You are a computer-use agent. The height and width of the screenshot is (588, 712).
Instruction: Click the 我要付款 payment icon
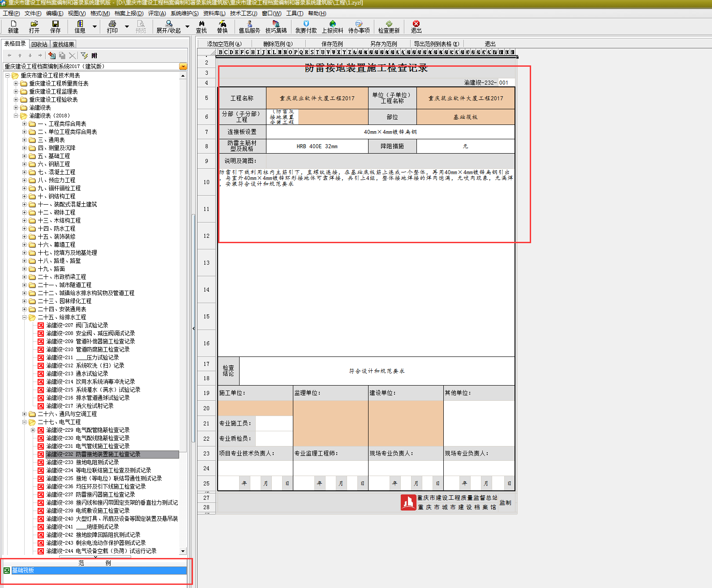click(306, 26)
